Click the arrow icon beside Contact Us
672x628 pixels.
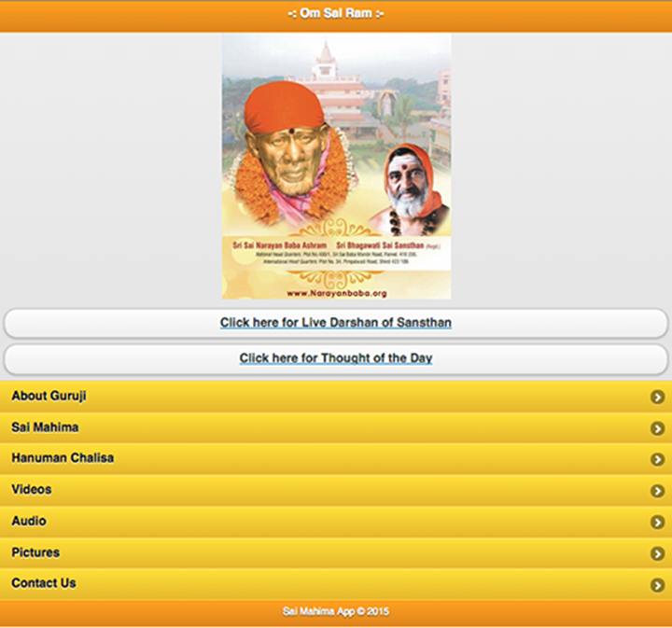pyautogui.click(x=657, y=585)
